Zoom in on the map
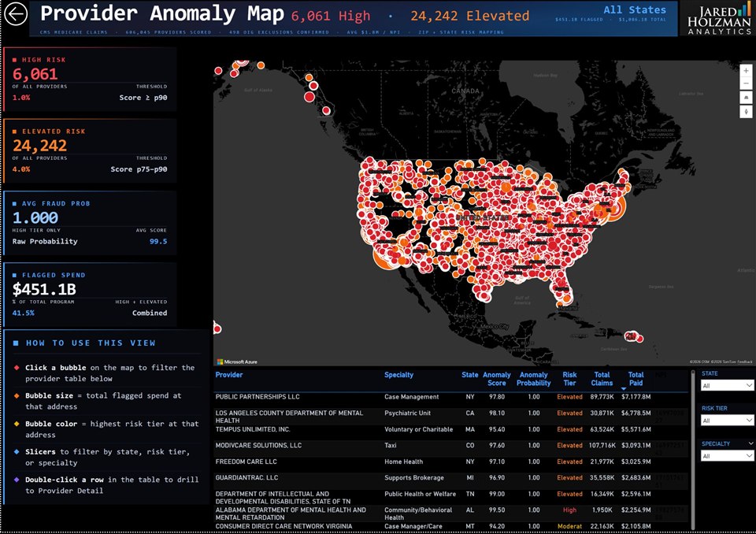Screen dimensions: 756x534 click(x=746, y=70)
